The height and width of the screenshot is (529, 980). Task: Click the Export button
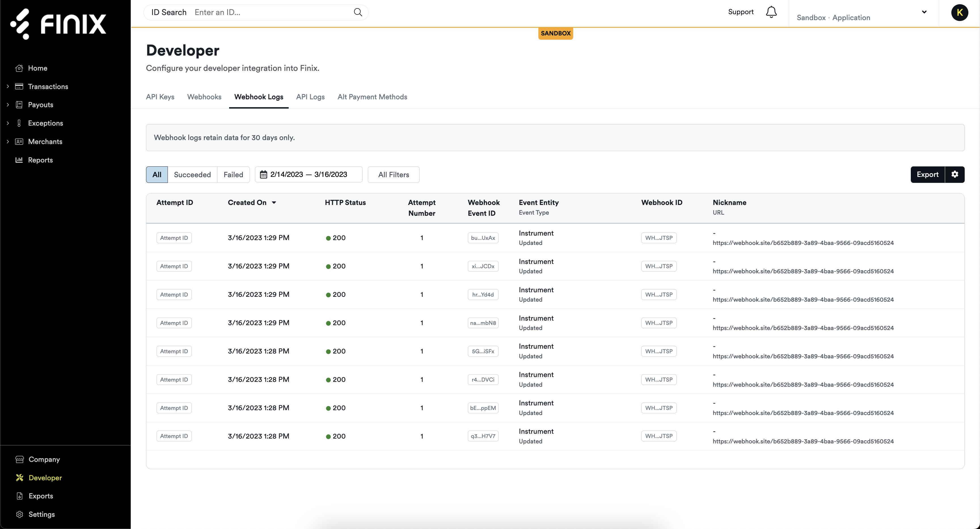[x=928, y=175]
